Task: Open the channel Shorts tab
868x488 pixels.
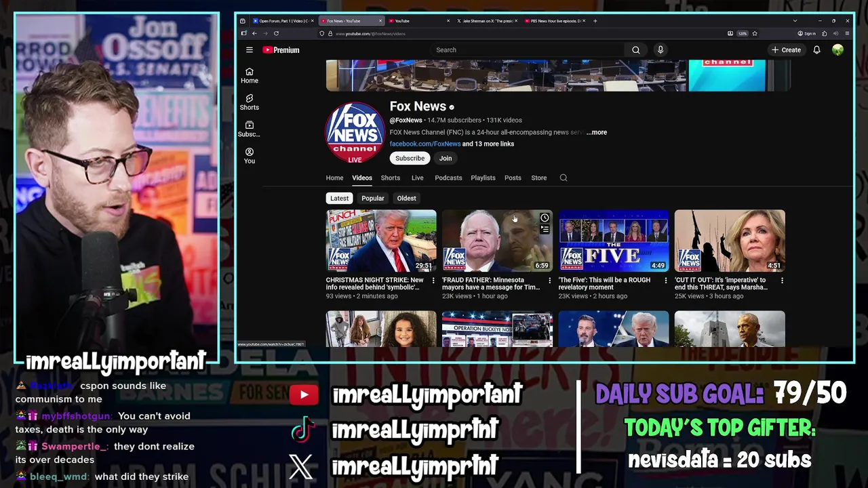Action: 390,178
